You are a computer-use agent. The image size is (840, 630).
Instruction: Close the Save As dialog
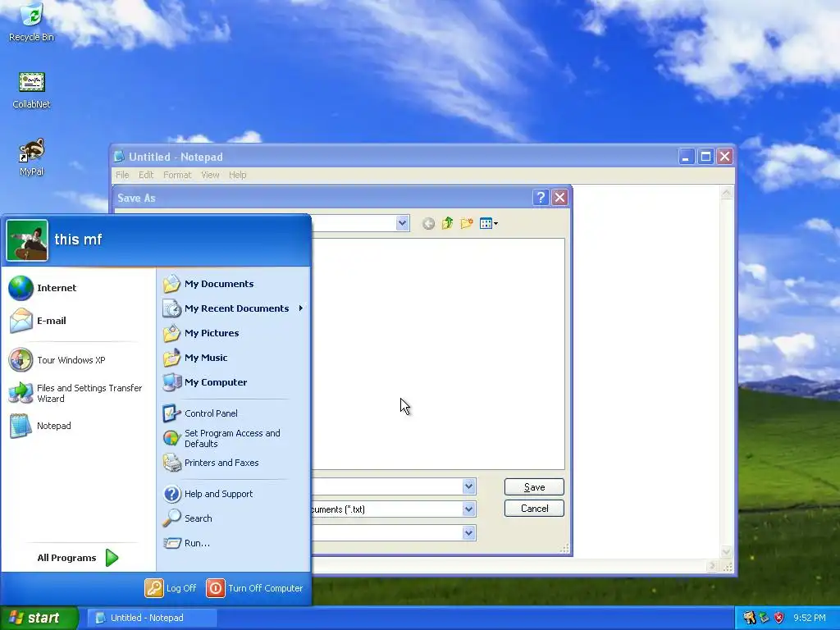click(x=559, y=198)
